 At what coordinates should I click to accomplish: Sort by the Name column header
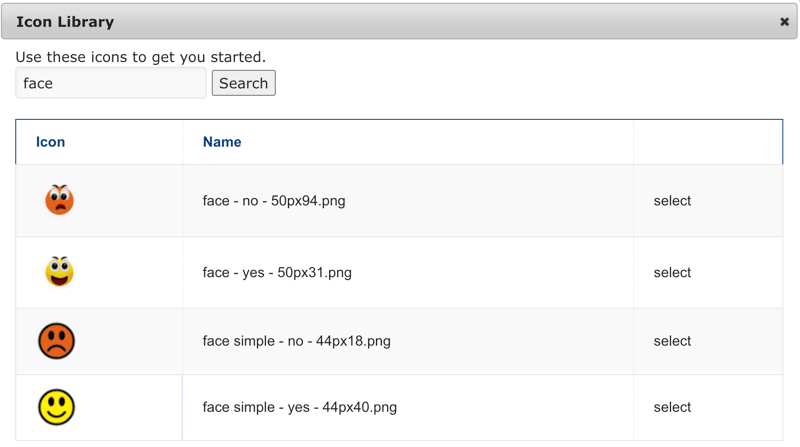(222, 142)
